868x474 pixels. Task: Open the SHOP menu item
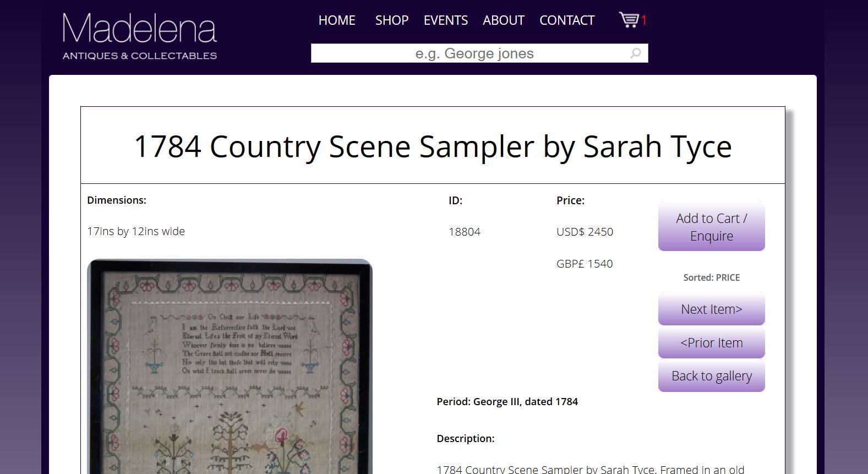(391, 20)
